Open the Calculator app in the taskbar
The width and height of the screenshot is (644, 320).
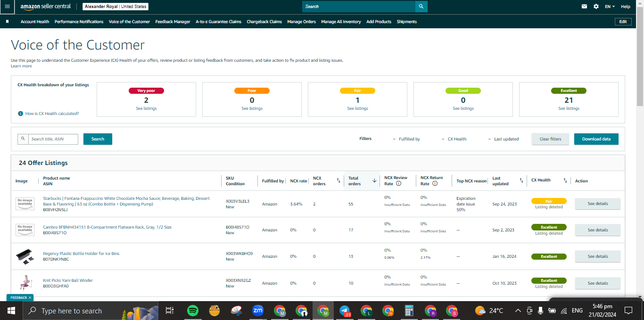pyautogui.click(x=409, y=311)
